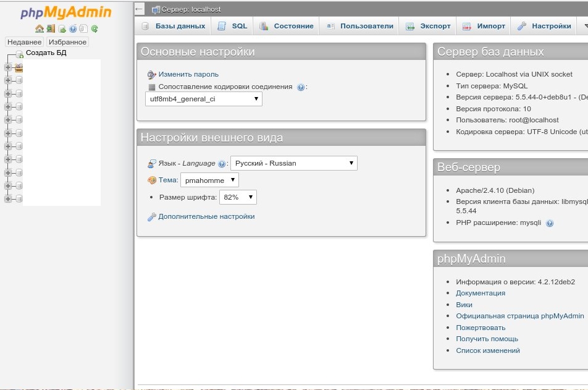Open the Состояние tab

pyautogui.click(x=286, y=26)
